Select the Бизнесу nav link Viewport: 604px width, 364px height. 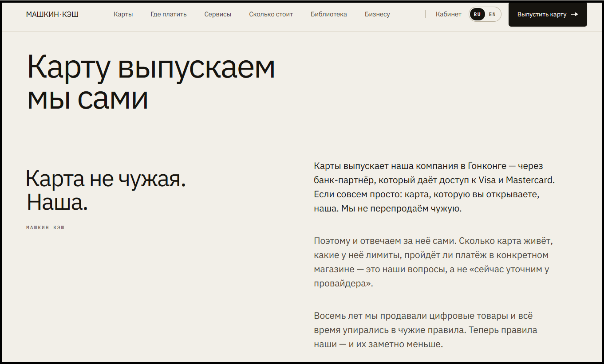pos(377,14)
